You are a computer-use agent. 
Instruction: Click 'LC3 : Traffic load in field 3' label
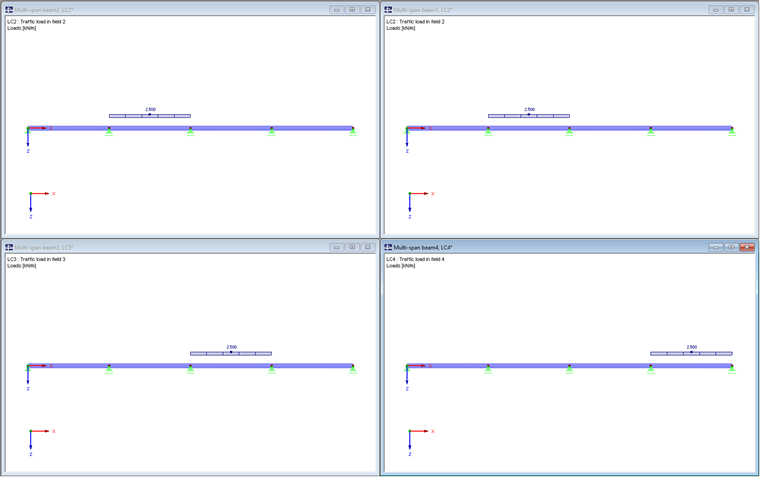[x=36, y=259]
